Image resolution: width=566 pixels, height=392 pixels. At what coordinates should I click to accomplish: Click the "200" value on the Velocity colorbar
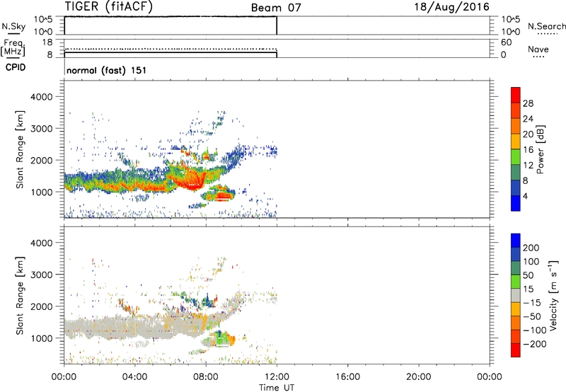531,248
